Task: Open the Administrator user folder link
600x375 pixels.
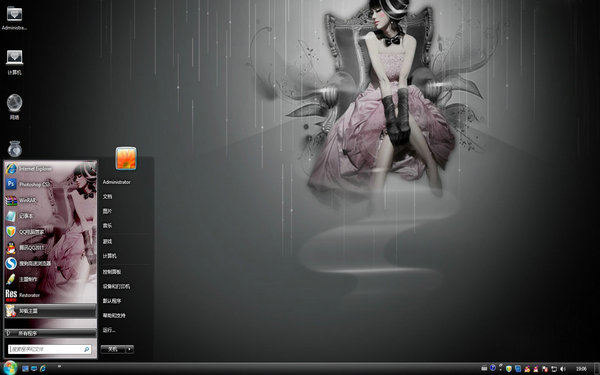Action: (x=117, y=182)
